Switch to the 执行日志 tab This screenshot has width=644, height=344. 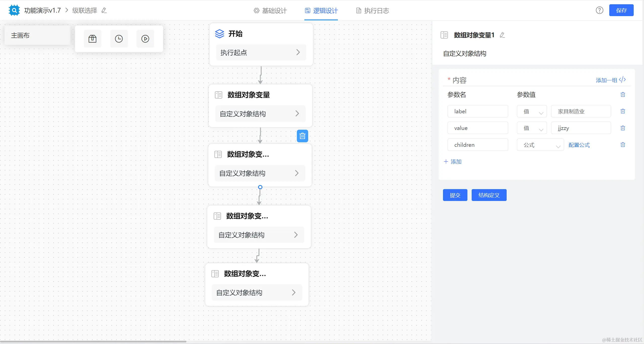click(x=373, y=11)
